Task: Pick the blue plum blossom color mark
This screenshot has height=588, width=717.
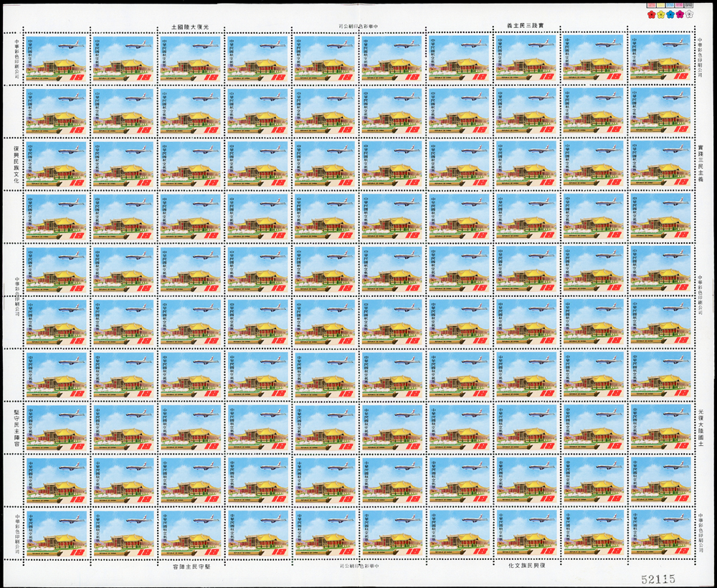Action: click(670, 14)
